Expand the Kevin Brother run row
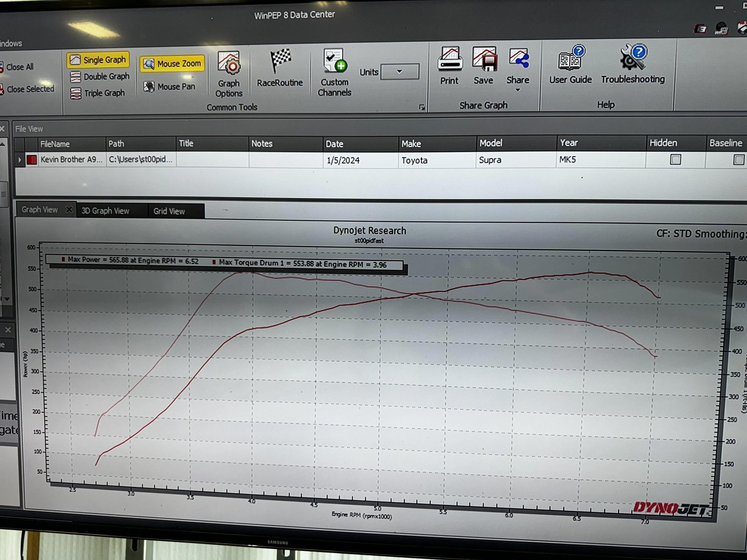This screenshot has width=747, height=560. [x=20, y=160]
